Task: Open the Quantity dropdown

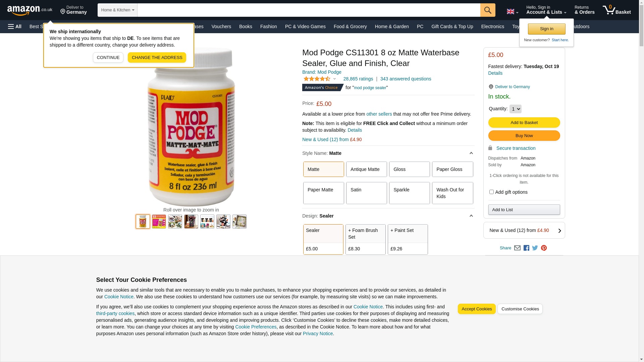Action: (515, 109)
